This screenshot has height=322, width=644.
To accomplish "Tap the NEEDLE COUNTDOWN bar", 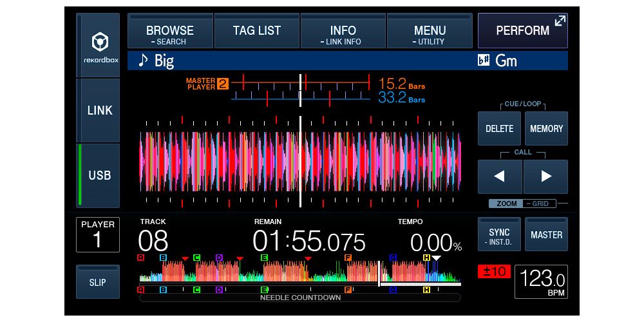I will click(x=300, y=298).
